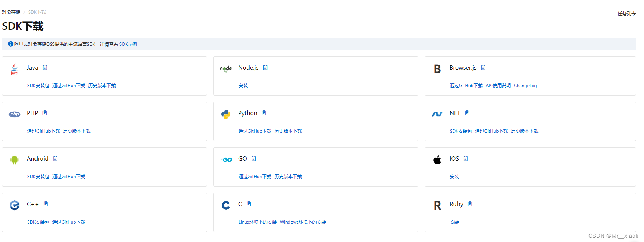Click the .NET logo icon
The image size is (644, 242).
pyautogui.click(x=437, y=114)
